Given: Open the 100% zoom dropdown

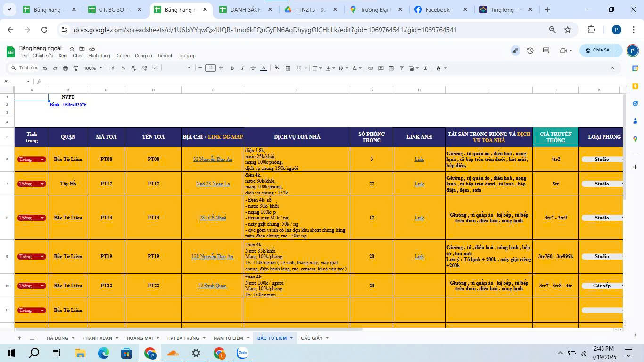Looking at the screenshot, I should 93,68.
